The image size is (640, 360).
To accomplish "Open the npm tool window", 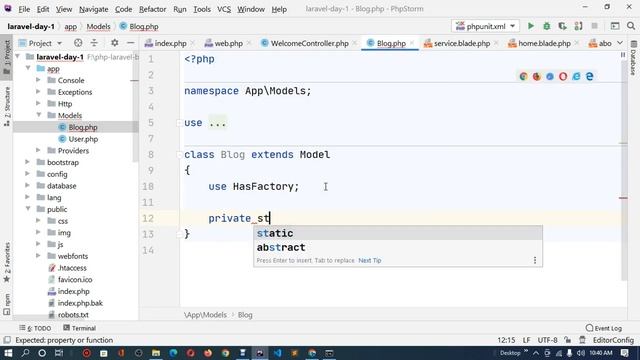I will 7,304.
